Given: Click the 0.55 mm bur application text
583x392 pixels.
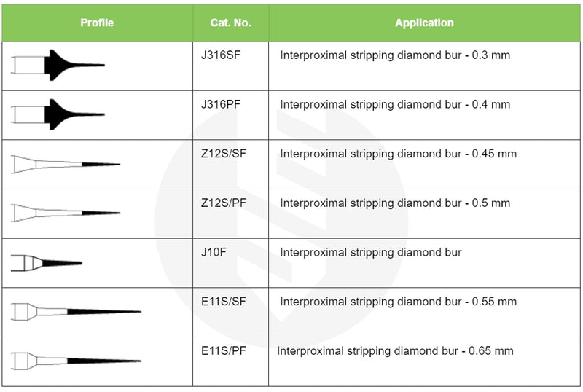Looking at the screenshot, I should (398, 302).
